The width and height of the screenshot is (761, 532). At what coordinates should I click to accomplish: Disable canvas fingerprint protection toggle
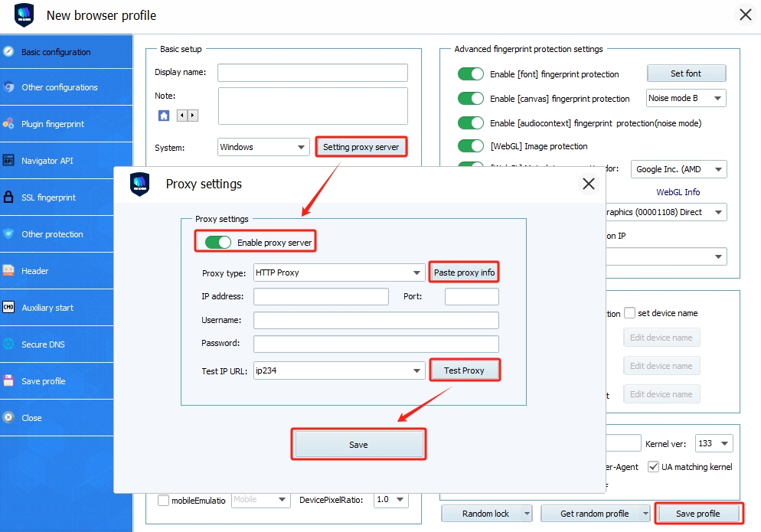(471, 99)
